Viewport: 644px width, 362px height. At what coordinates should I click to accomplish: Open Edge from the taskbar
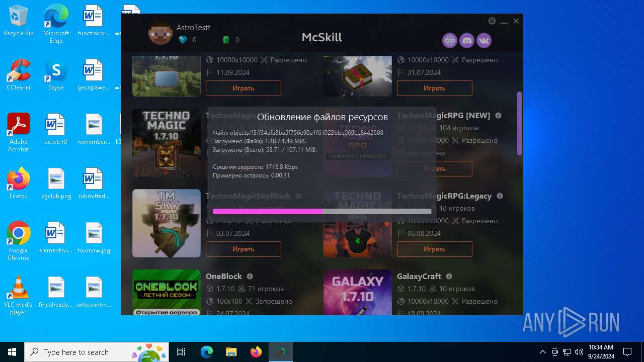click(x=207, y=352)
